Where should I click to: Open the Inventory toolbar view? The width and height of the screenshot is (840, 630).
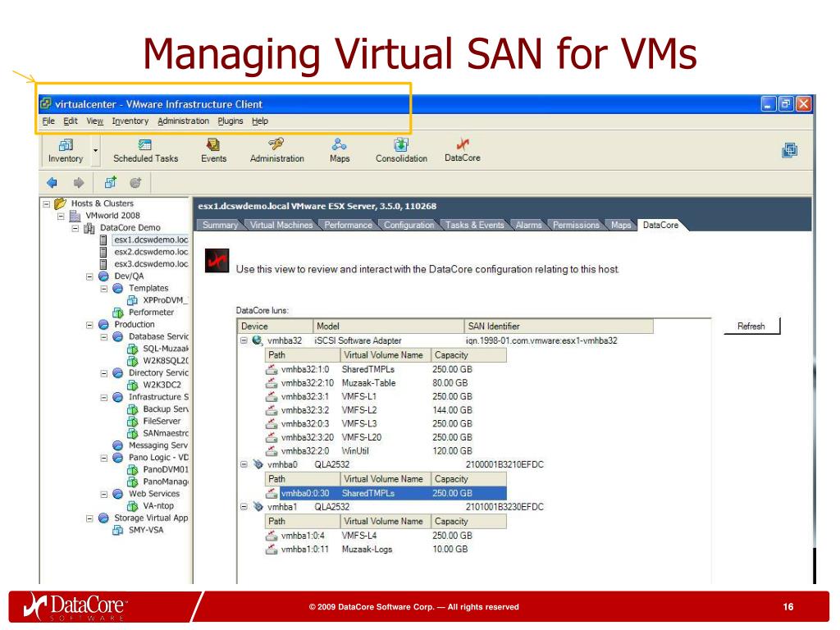(x=66, y=151)
